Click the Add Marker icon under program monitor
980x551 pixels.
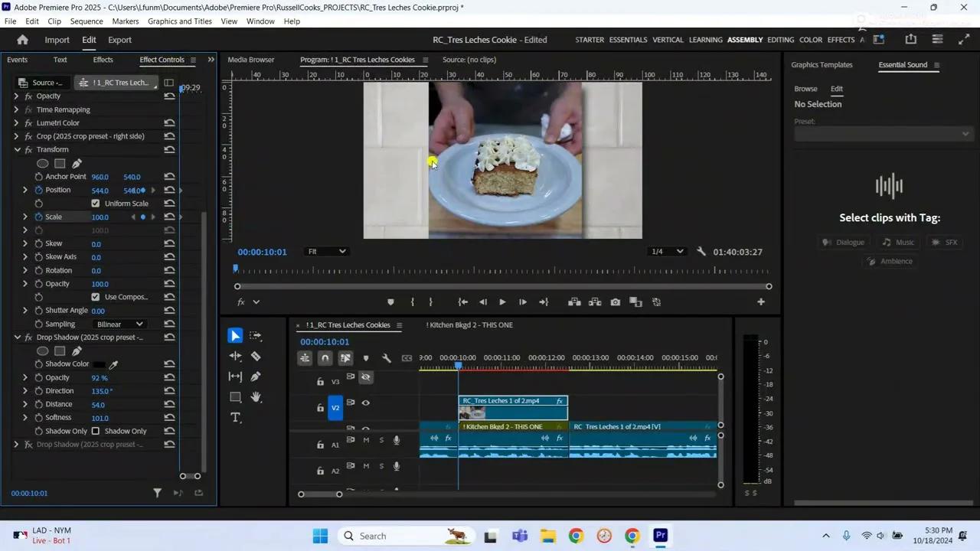pyautogui.click(x=390, y=302)
